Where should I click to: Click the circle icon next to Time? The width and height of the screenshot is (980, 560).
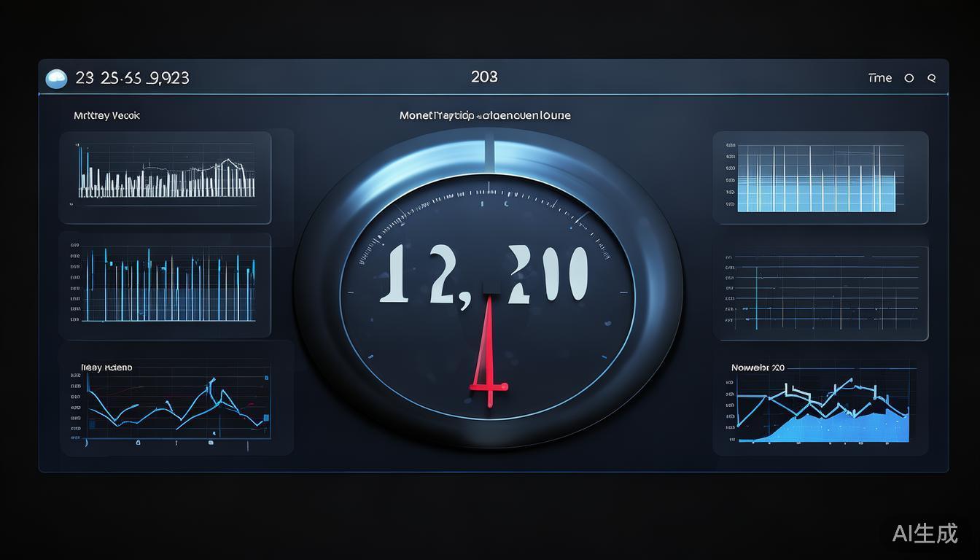[x=909, y=78]
